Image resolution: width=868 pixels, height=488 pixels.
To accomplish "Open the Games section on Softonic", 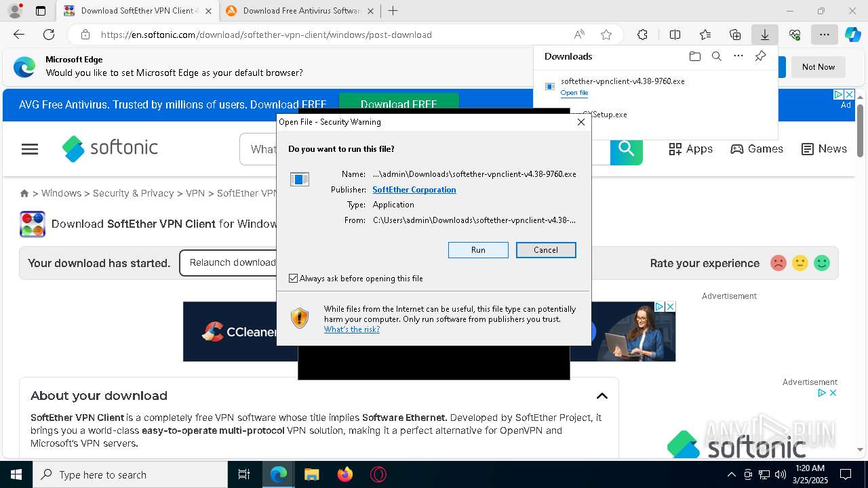I will (757, 149).
